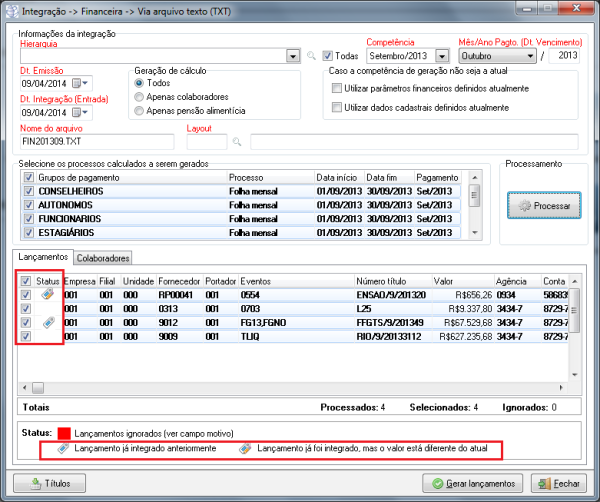The height and width of the screenshot is (502, 600).
Task: Select the Apenas colaboradores radio option
Action: pyautogui.click(x=139, y=98)
